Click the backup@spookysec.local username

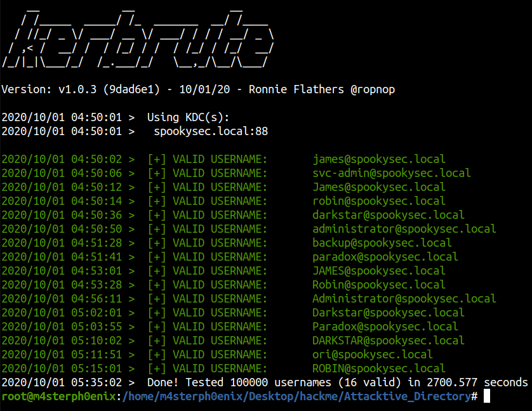pos(382,243)
